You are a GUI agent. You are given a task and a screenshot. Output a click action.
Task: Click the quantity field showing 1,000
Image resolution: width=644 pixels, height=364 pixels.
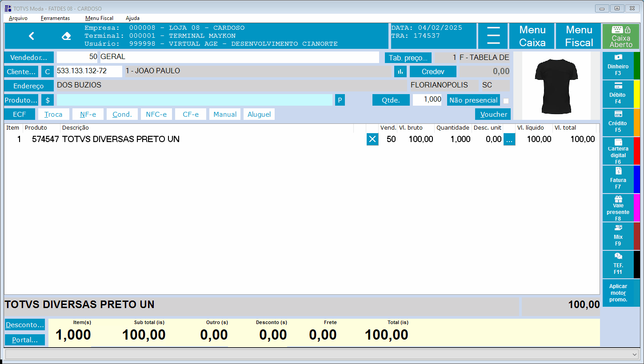427,100
